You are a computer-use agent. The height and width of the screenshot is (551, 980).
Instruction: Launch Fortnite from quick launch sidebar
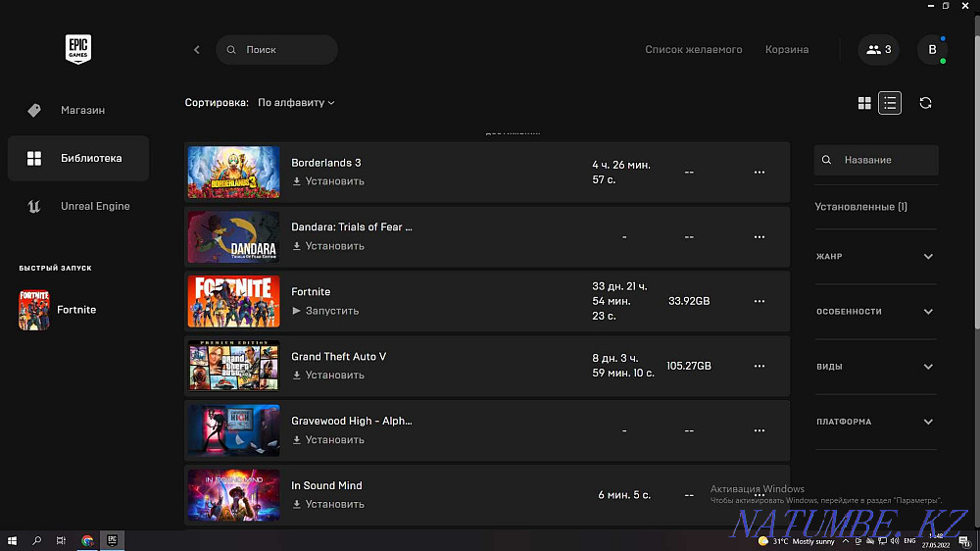[x=59, y=310]
